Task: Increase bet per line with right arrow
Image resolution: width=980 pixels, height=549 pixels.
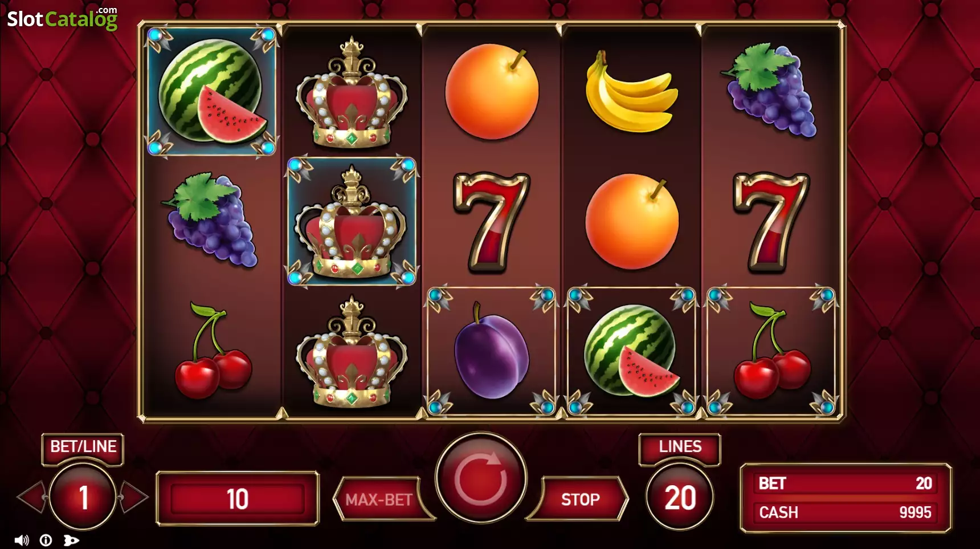Action: click(x=134, y=497)
